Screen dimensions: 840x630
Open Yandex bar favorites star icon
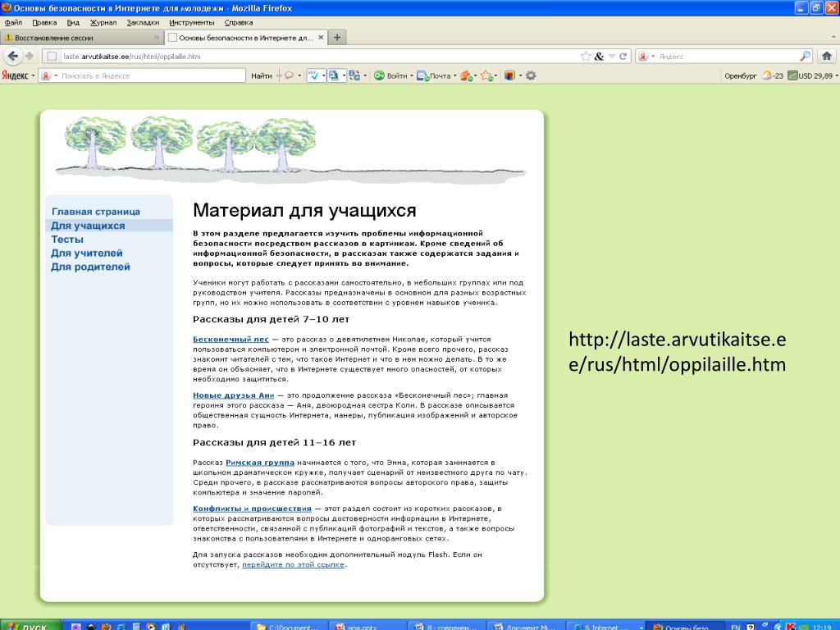[x=486, y=75]
